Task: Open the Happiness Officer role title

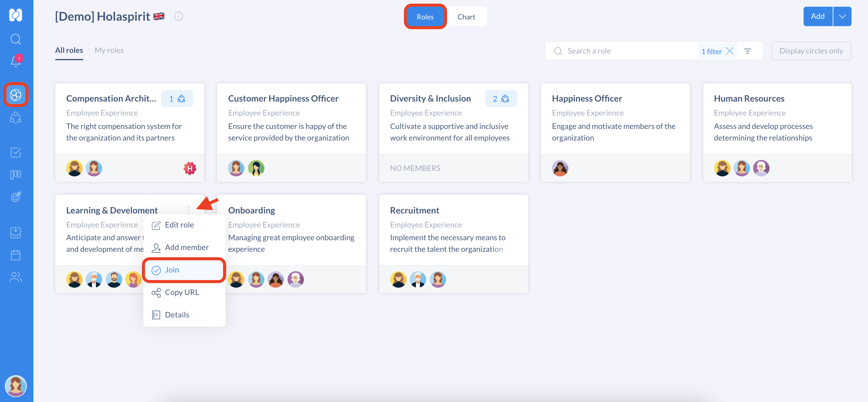Action: [x=587, y=99]
